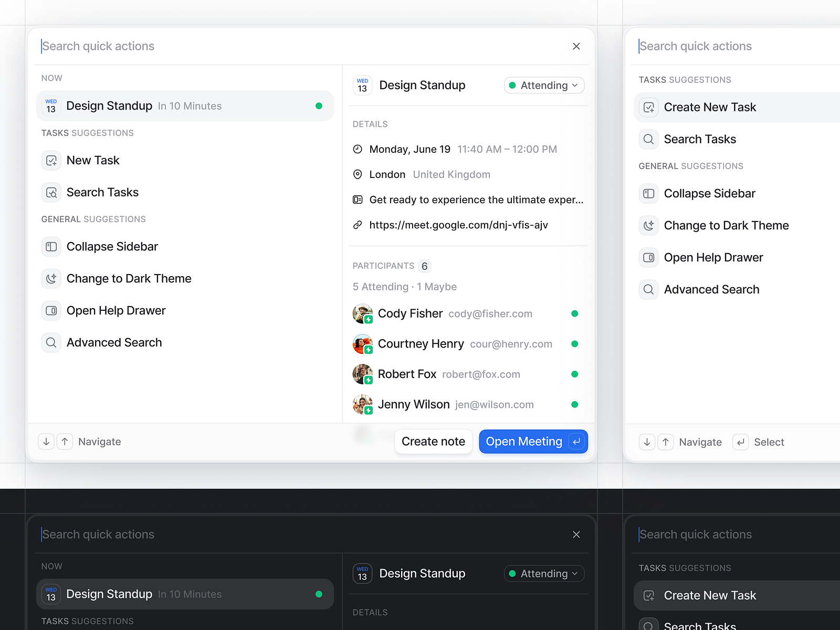Click the Create New Task checkbox icon
This screenshot has width=840, height=630.
(649, 107)
